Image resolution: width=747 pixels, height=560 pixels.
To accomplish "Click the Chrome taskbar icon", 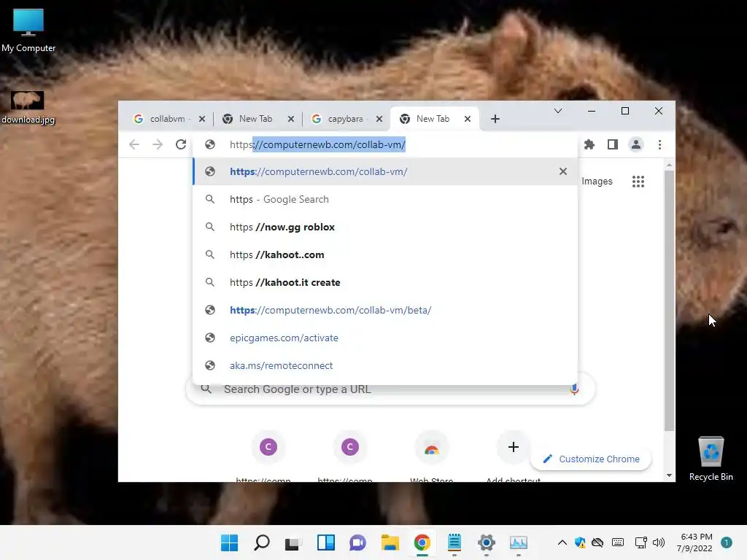I will [x=422, y=542].
